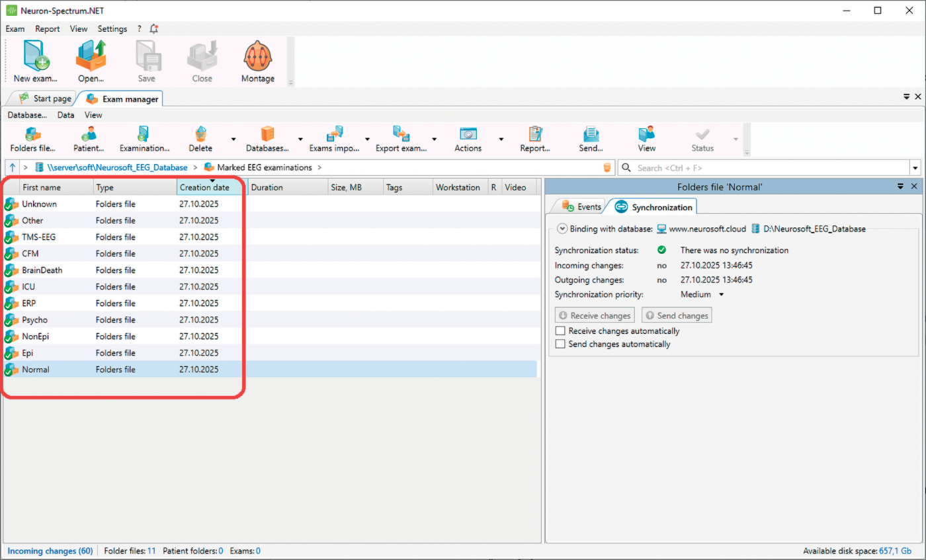Click the Epi folder file icon

click(x=11, y=354)
